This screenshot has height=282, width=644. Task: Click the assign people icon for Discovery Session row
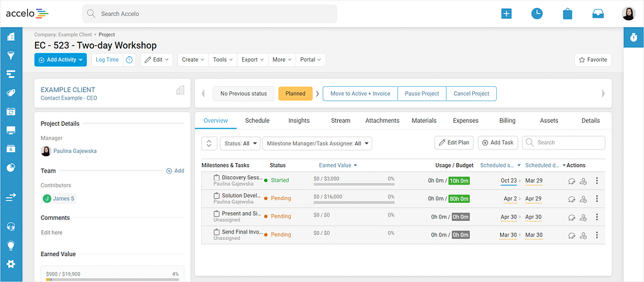click(x=583, y=181)
